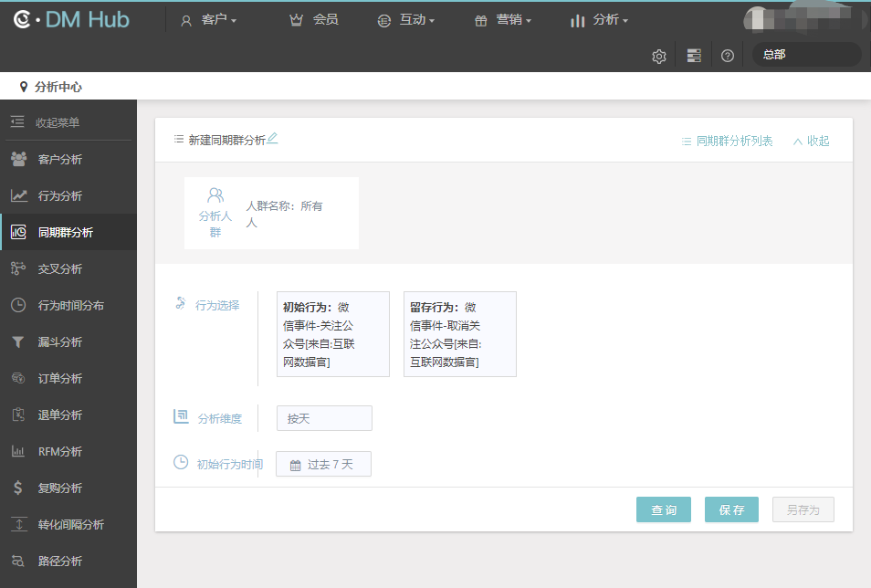This screenshot has height=588, width=871.
Task: Collapse the sidebar with 收起菜单
Action: coord(57,122)
